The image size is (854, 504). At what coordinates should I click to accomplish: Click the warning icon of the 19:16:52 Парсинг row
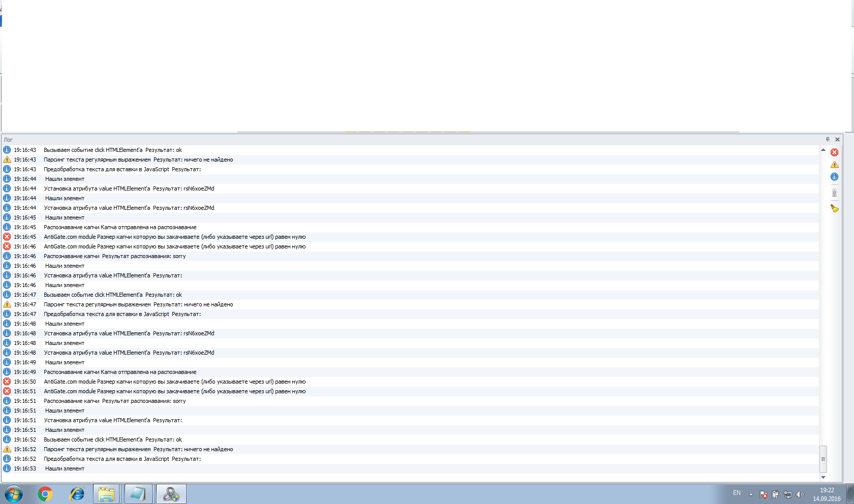[7, 449]
